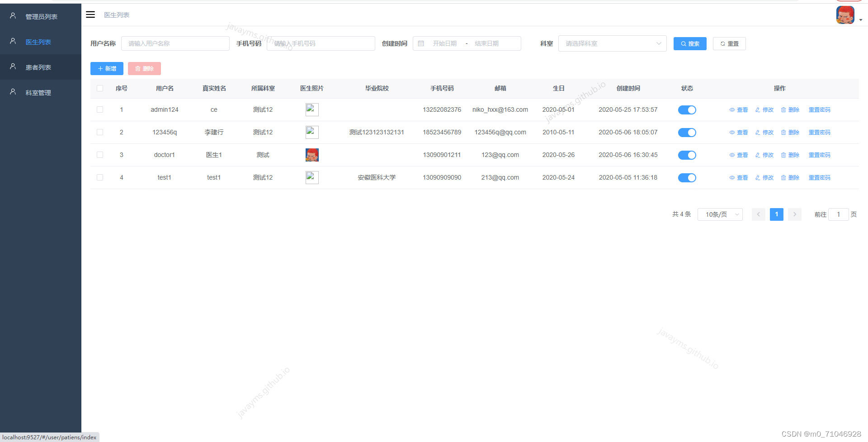Click 修改 edit link for doctor1

click(764, 155)
